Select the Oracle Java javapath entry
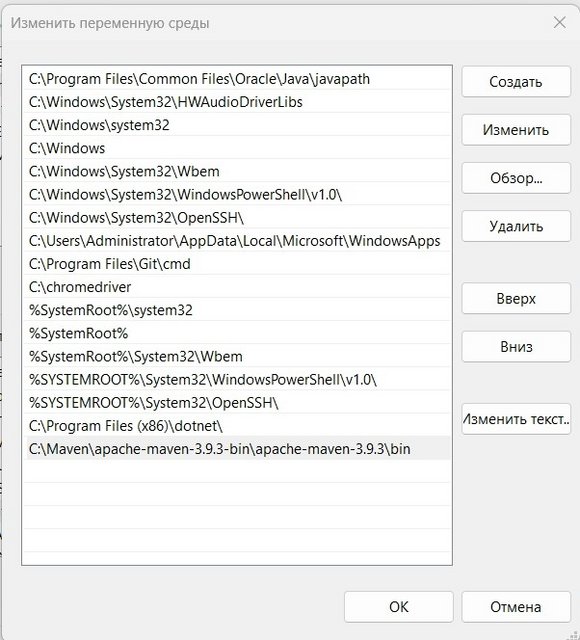Screen dimensions: 580x640 [x=237, y=79]
